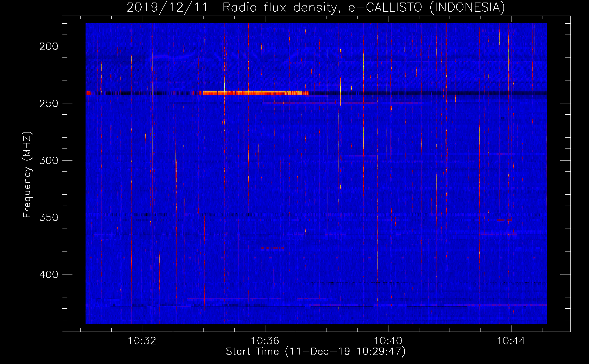
Task: Select the 300 frequency tick label
Action: pos(49,161)
